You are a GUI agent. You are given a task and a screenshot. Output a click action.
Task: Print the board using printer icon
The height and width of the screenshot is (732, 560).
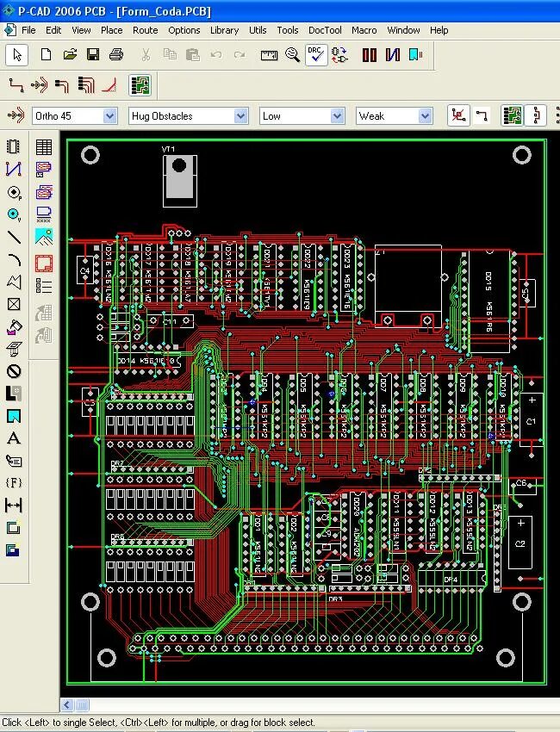(x=116, y=54)
